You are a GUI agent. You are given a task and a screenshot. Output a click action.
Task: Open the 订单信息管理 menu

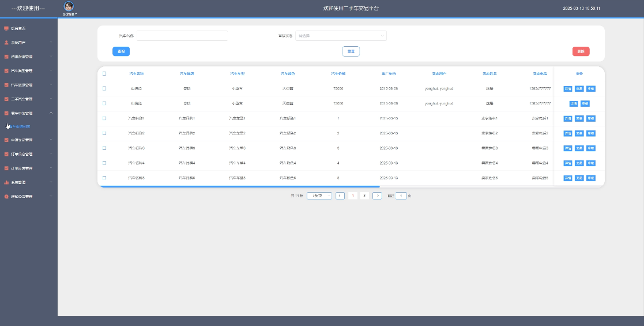(x=29, y=154)
